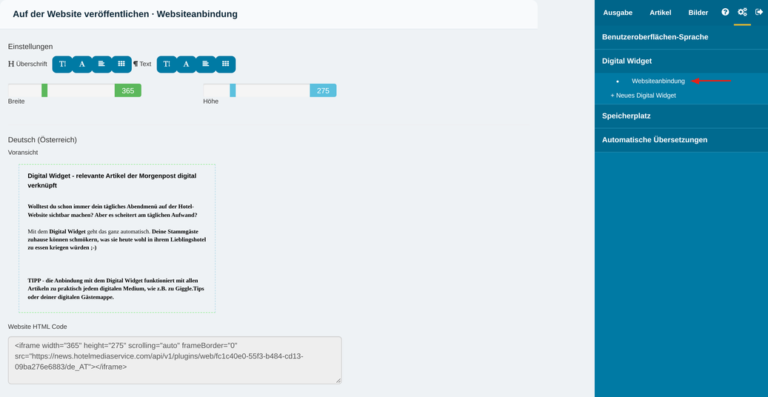
Task: Open body text font size settings
Action: click(167, 64)
